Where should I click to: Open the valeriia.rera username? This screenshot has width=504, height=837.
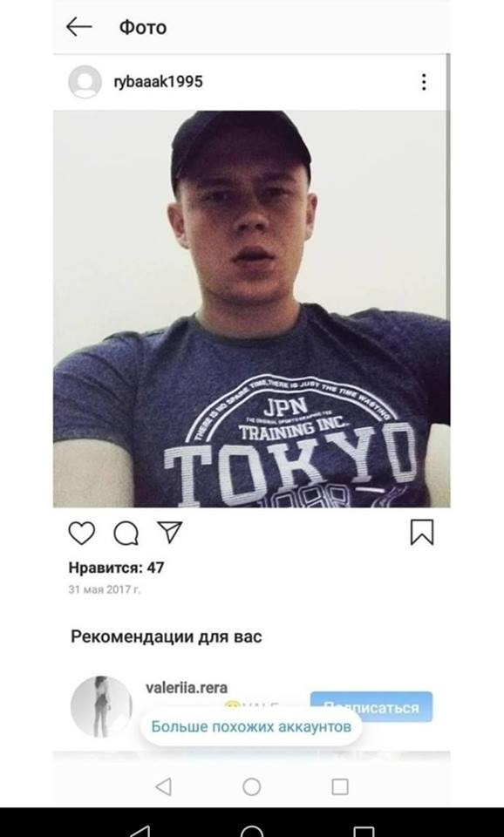[x=187, y=688]
